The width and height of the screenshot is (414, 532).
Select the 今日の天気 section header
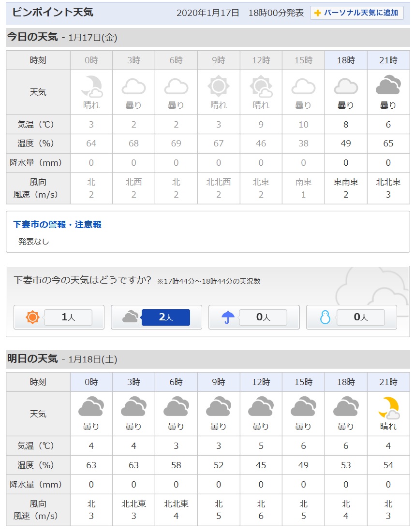click(32, 37)
